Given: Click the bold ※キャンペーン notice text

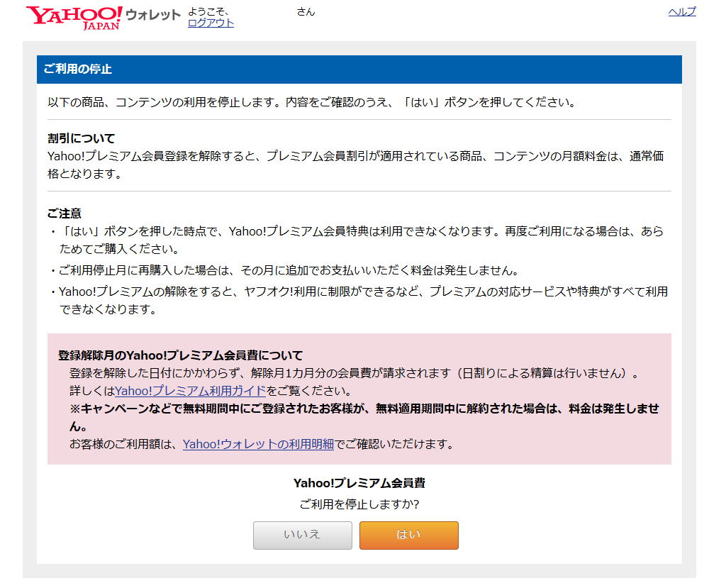Looking at the screenshot, I should [364, 418].
